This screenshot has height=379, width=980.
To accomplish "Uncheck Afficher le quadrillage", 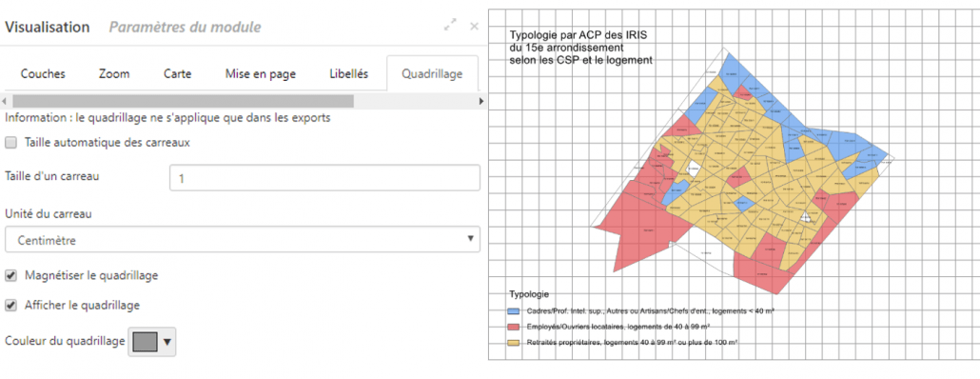I will pos(10,306).
